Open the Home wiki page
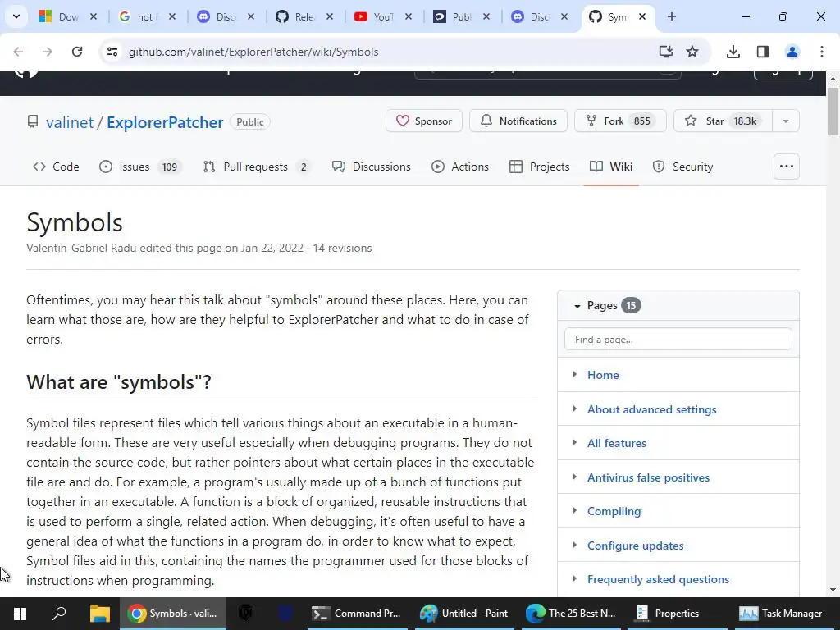The image size is (840, 630). tap(603, 375)
